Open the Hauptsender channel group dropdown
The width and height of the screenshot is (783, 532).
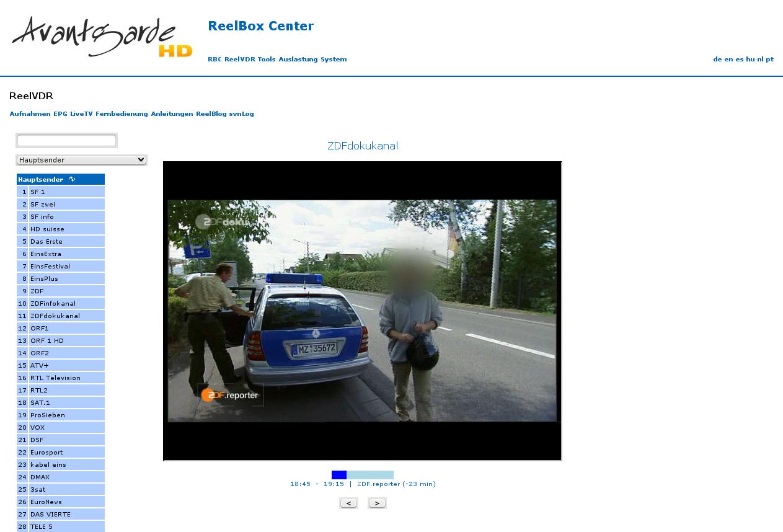(81, 160)
